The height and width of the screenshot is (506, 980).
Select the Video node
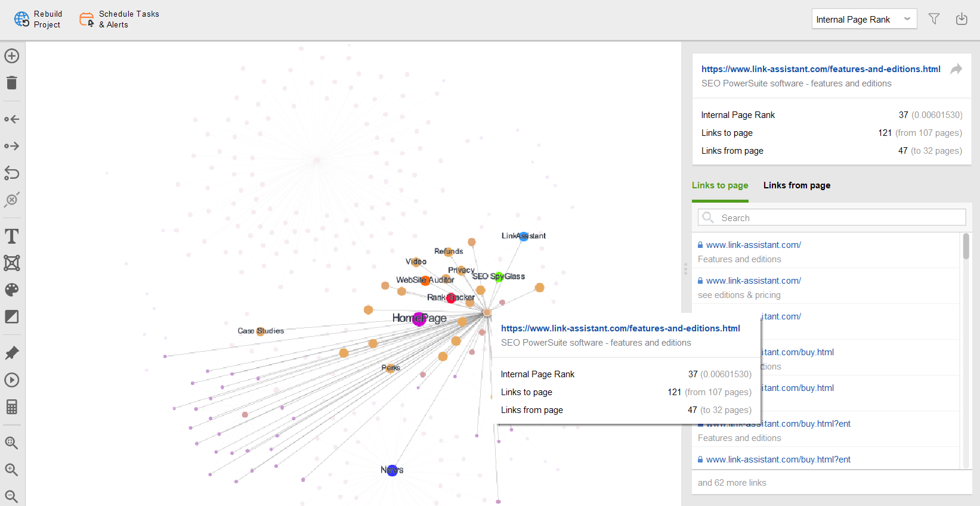(416, 262)
